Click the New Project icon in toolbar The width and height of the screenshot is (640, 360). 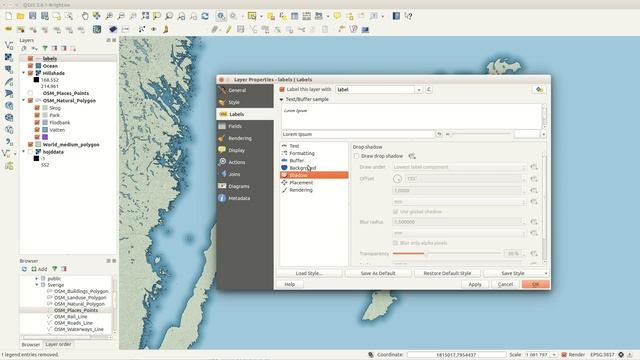[x=9, y=16]
